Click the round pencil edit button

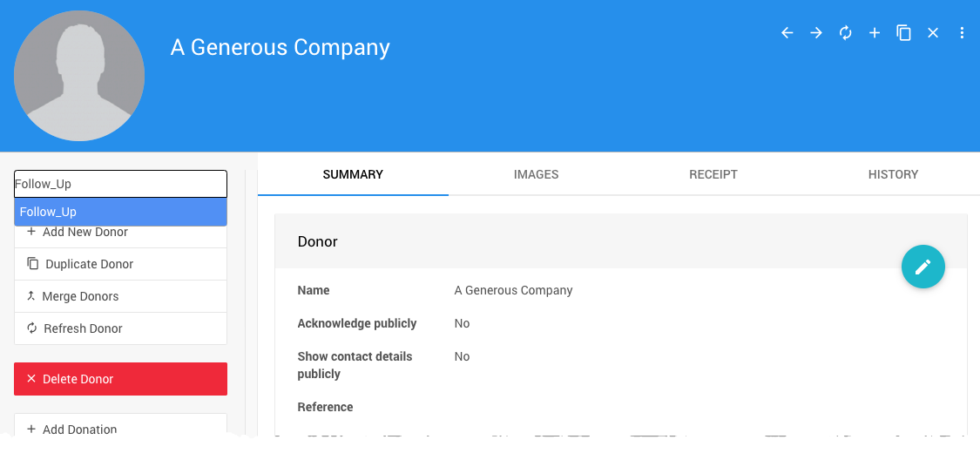[x=923, y=267]
